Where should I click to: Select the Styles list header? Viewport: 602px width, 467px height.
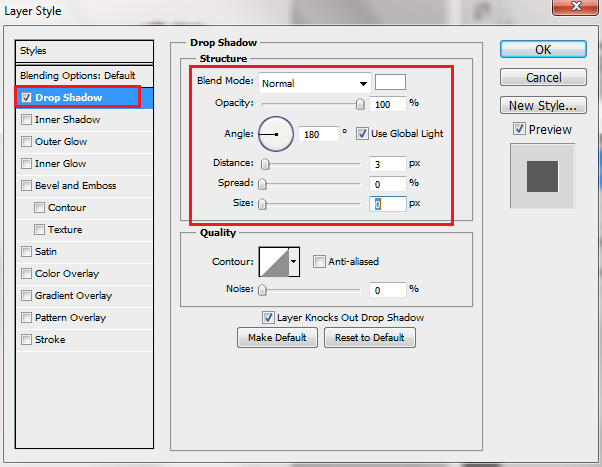coord(84,51)
